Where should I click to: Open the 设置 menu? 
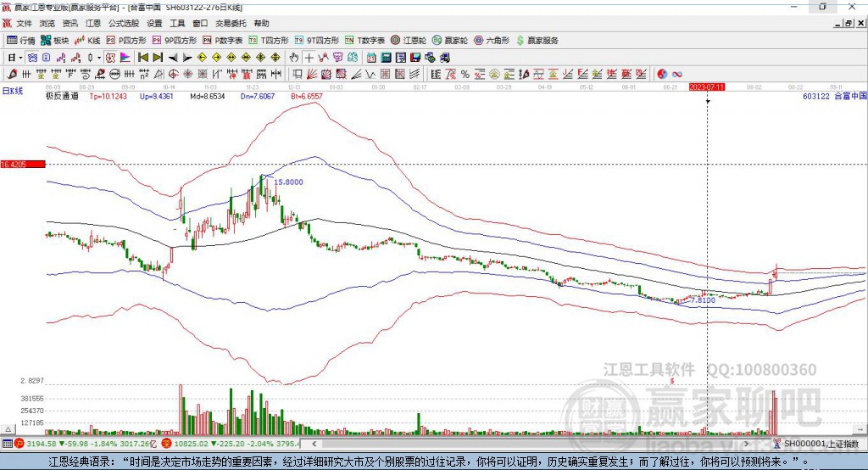154,23
